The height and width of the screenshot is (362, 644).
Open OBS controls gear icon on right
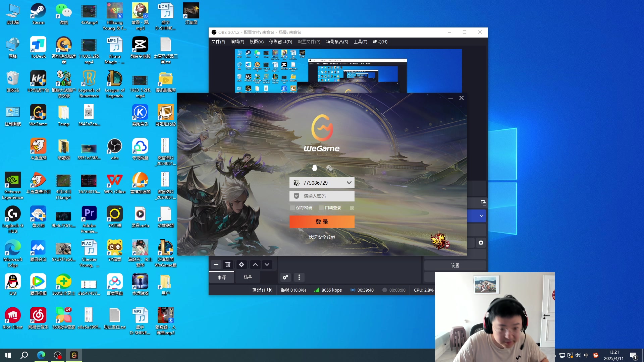click(x=481, y=243)
